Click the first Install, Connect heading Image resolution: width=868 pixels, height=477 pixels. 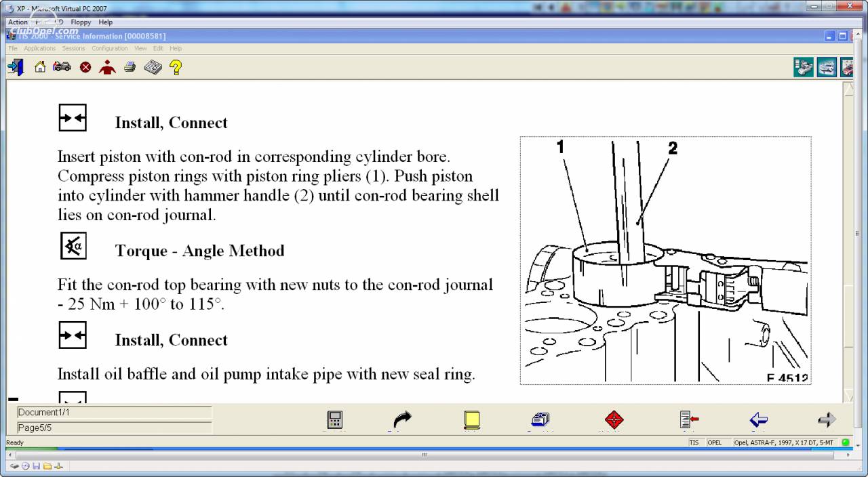click(171, 123)
